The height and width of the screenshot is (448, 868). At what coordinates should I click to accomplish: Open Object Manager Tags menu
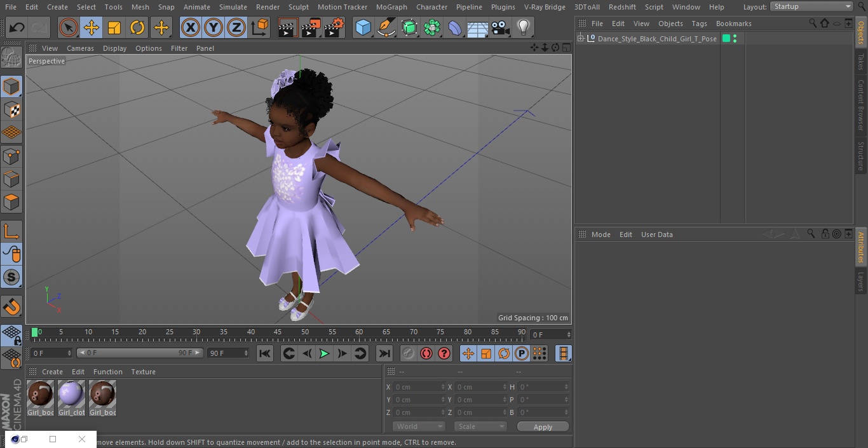pos(699,24)
